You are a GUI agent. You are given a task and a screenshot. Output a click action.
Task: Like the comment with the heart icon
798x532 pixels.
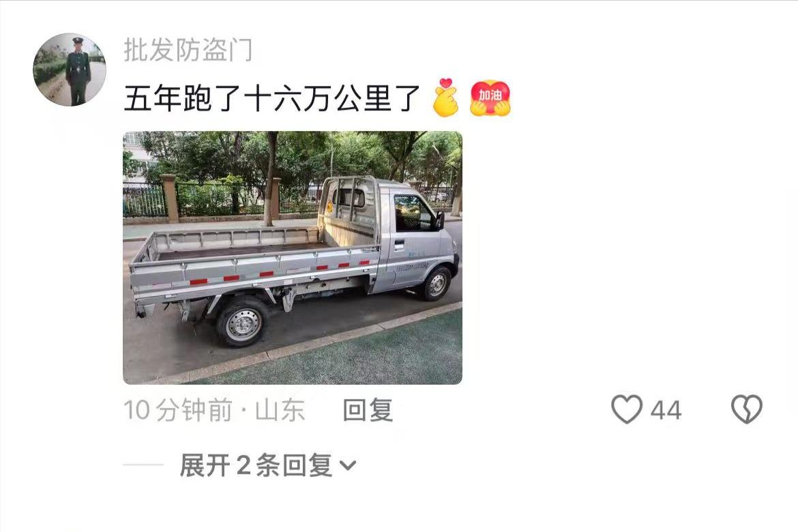[x=627, y=409]
